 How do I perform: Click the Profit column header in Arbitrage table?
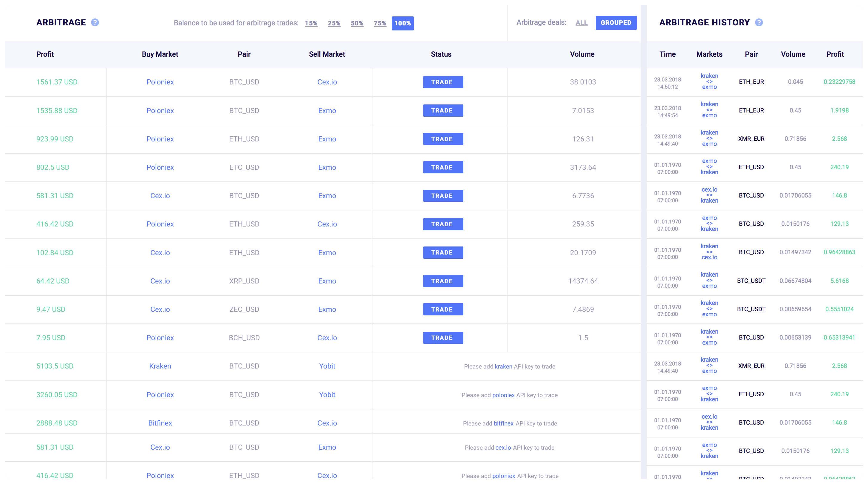click(x=45, y=54)
